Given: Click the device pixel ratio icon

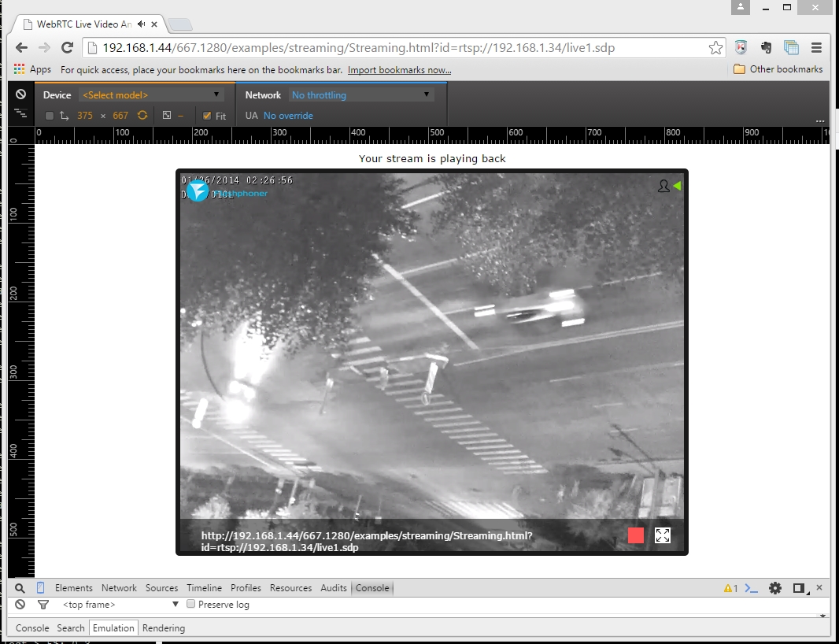Looking at the screenshot, I should (167, 115).
